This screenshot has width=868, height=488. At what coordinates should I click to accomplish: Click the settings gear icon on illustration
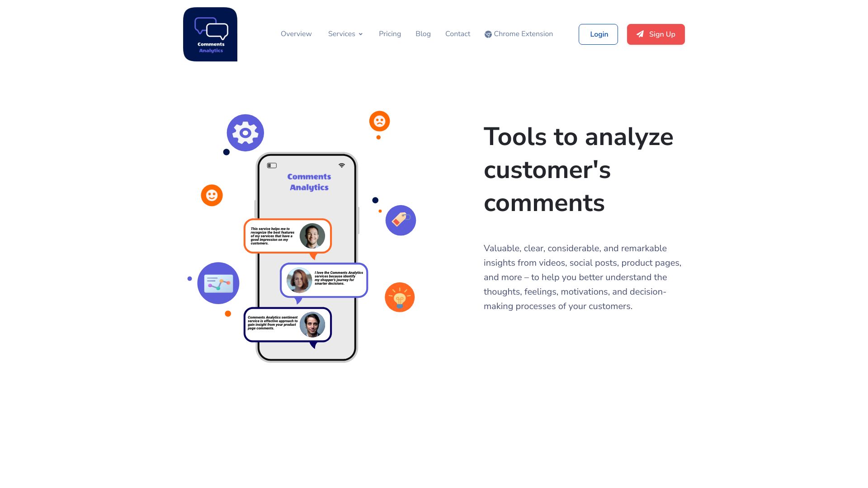click(245, 132)
